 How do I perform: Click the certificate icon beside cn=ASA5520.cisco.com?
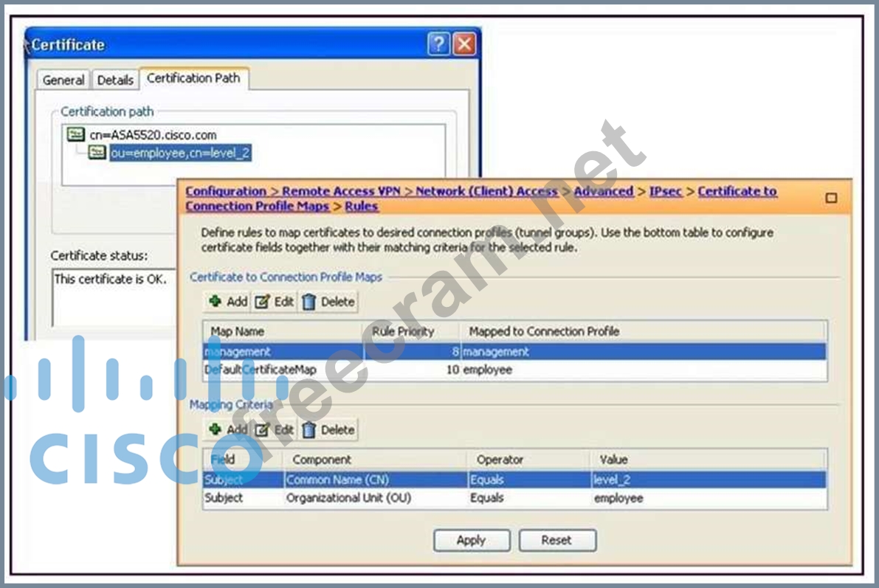click(x=75, y=135)
